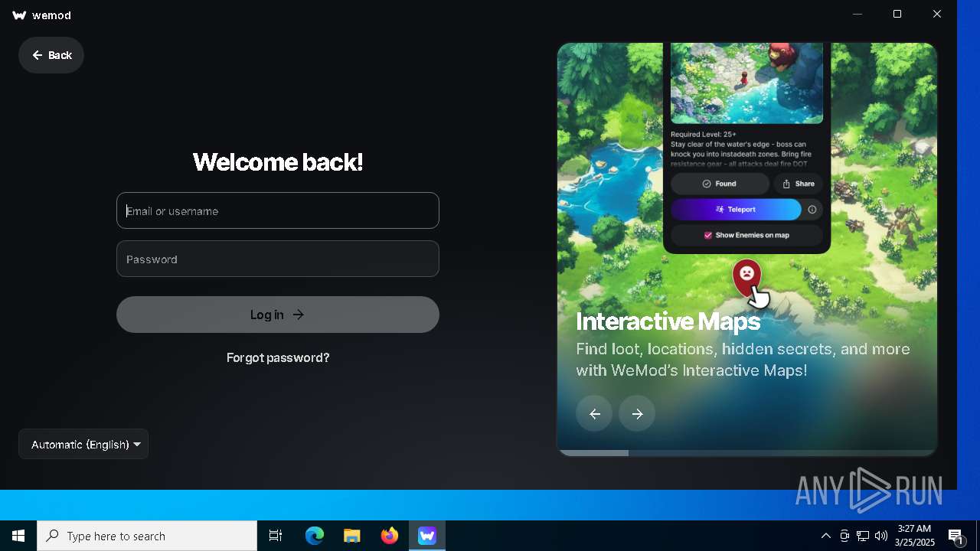Open volume control in system tray

point(881,536)
